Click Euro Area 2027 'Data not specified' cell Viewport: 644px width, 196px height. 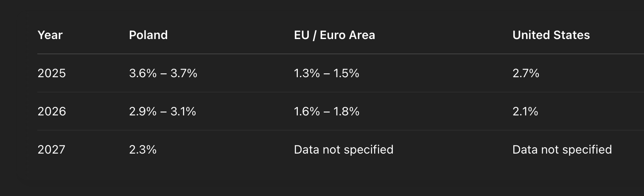coord(343,150)
